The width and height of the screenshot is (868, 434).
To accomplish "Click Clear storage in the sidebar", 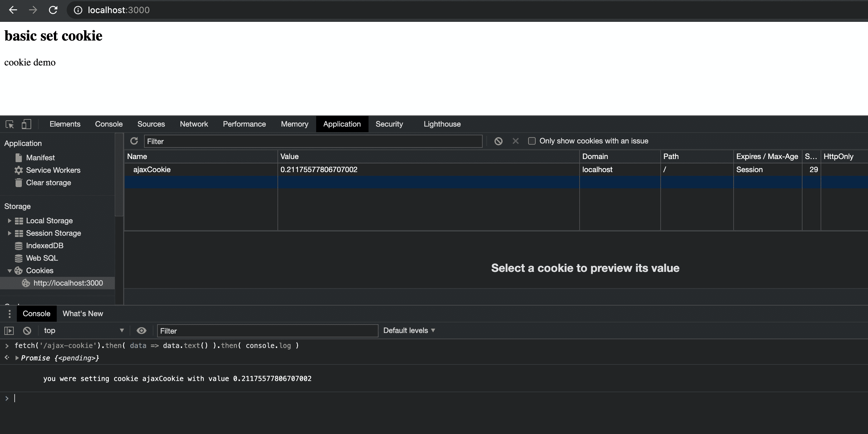I will (48, 183).
